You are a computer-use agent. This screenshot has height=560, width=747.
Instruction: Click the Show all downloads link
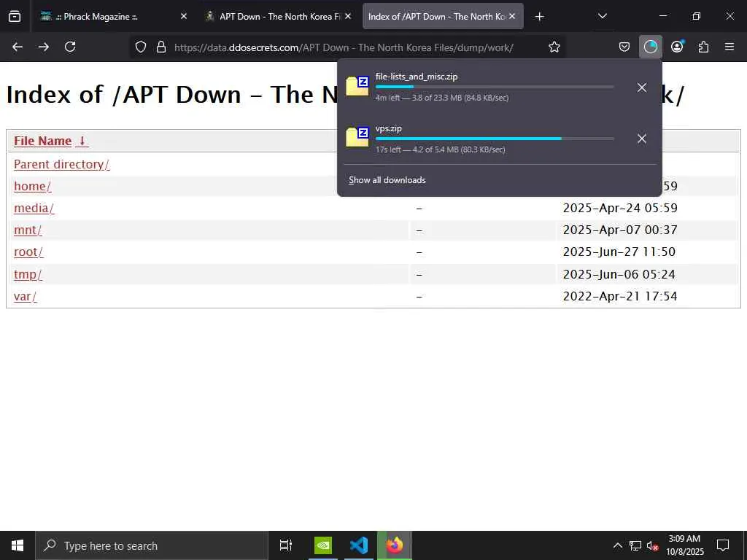point(387,180)
